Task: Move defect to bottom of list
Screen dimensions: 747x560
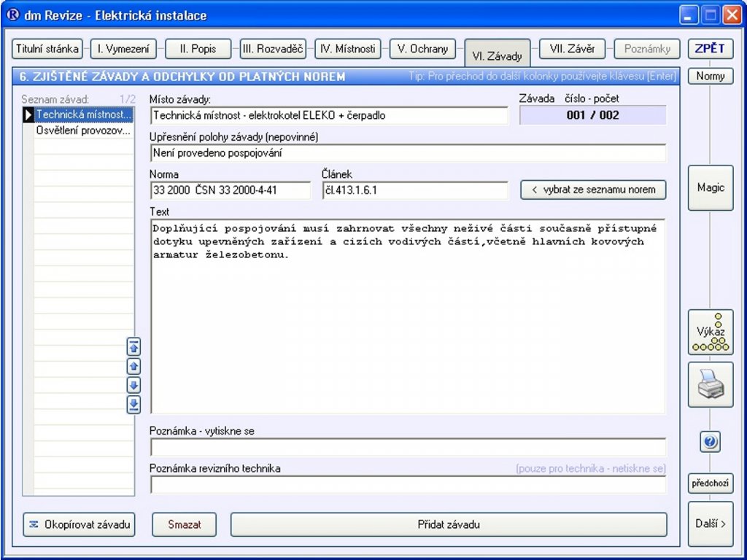Action: [133, 405]
